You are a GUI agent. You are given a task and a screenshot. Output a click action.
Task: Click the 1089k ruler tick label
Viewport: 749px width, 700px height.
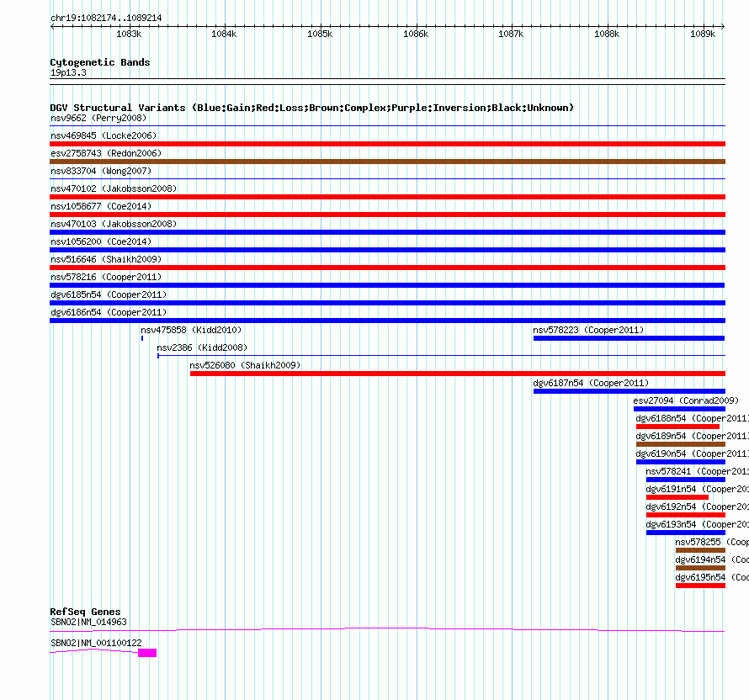703,34
